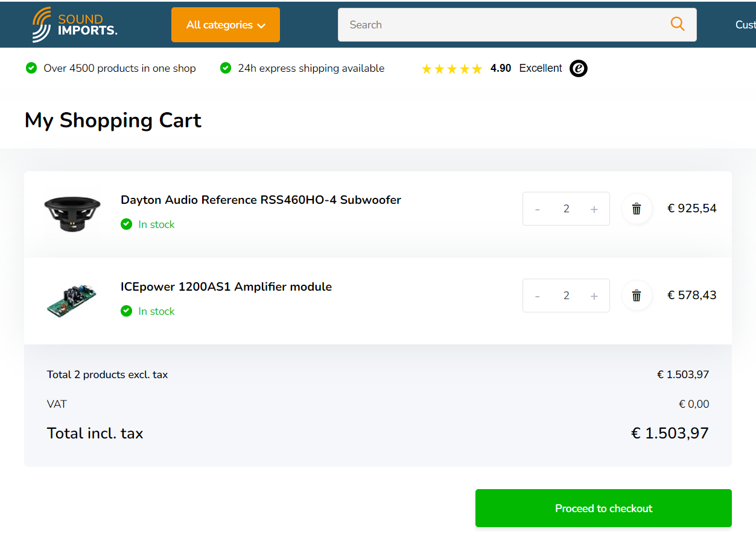
Task: Select the € 925,54 subwoofer price
Action: click(x=692, y=209)
